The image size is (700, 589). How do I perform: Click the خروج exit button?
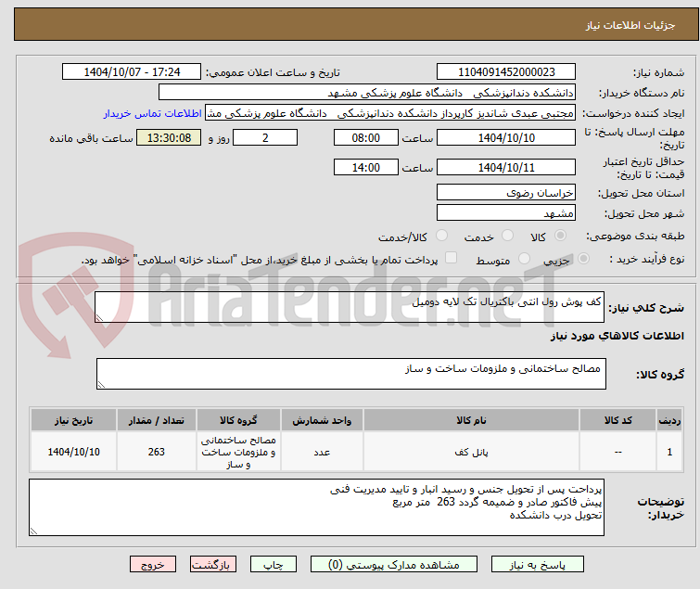click(x=153, y=565)
